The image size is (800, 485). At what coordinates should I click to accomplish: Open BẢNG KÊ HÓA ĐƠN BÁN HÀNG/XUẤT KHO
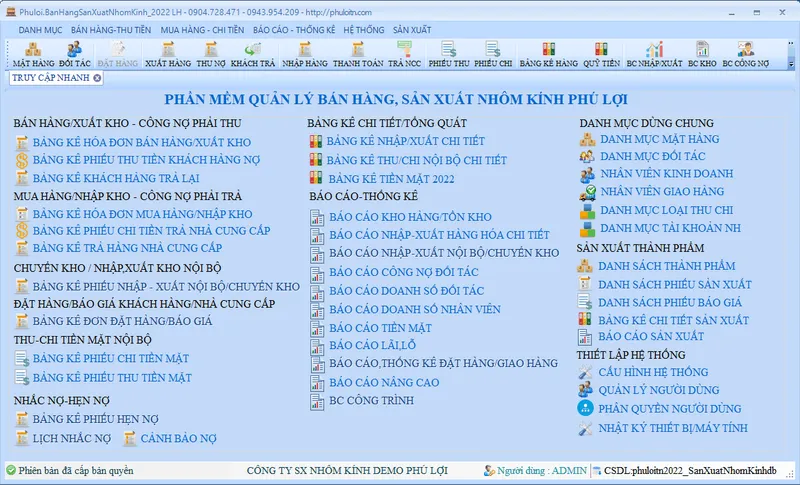pos(142,142)
